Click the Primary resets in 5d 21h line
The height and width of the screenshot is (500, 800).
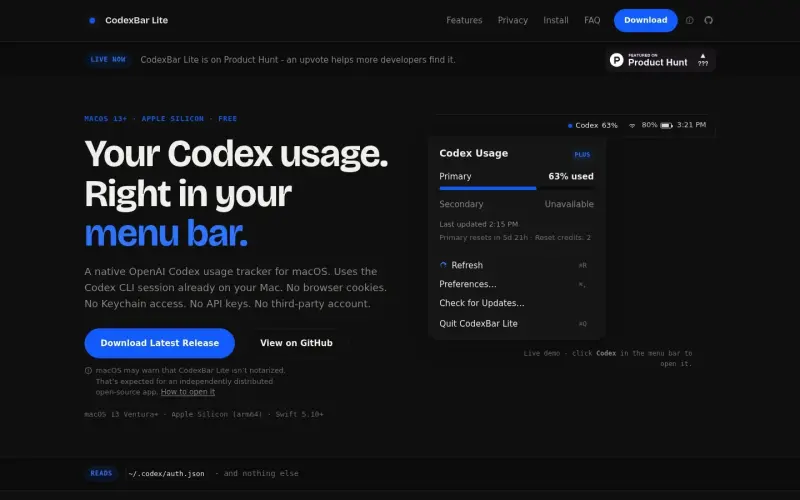(x=515, y=237)
